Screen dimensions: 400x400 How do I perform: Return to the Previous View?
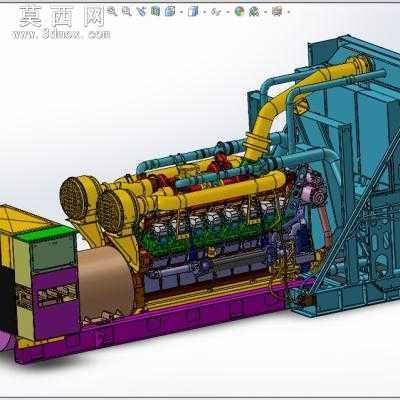(141, 12)
